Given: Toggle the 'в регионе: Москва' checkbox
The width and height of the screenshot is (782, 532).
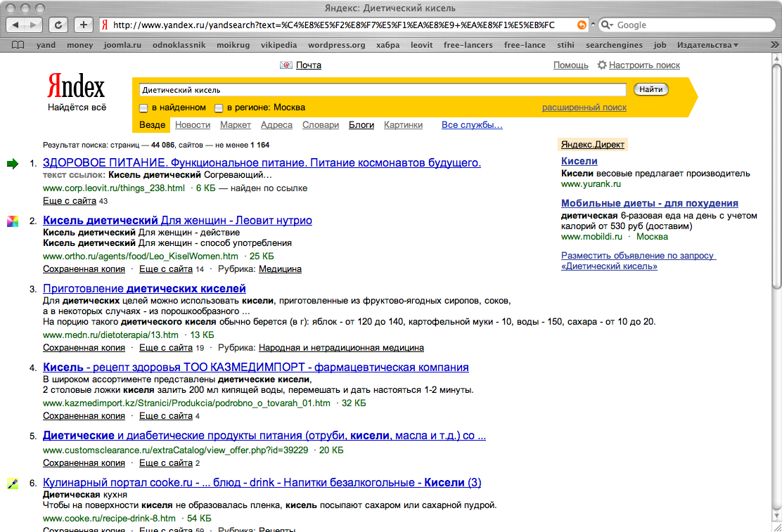Looking at the screenshot, I should [x=219, y=108].
